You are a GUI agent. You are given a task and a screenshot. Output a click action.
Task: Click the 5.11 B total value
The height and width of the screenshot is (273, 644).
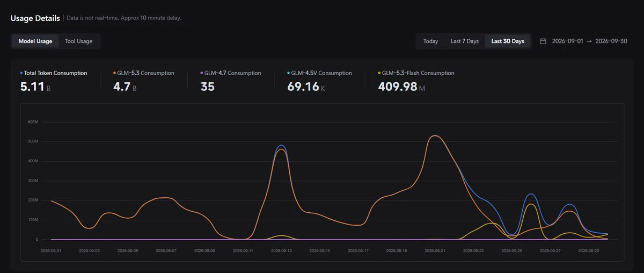pos(35,87)
